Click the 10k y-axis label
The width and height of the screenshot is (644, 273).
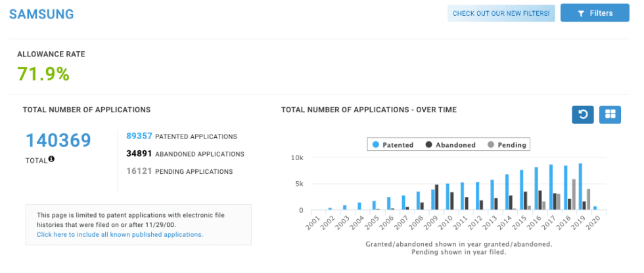[297, 157]
